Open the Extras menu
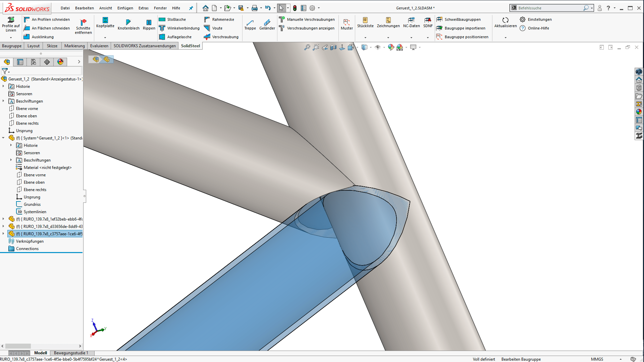This screenshot has height=362, width=644. tap(144, 8)
